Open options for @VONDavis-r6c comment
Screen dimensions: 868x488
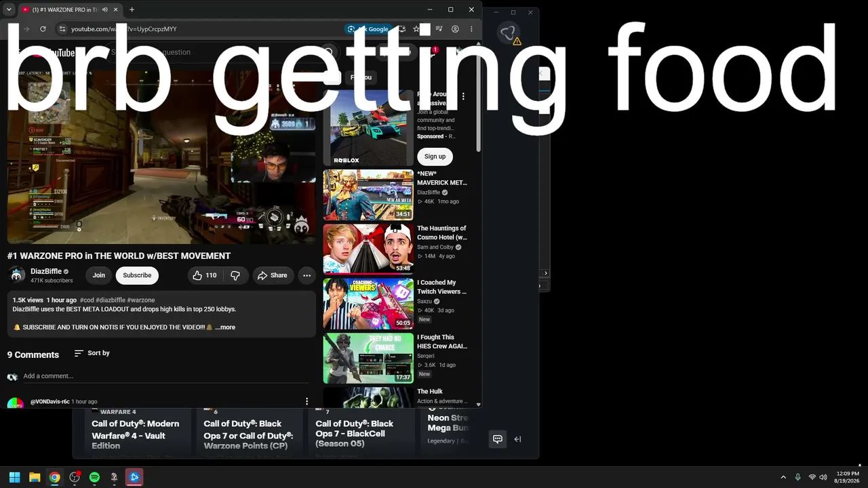307,401
